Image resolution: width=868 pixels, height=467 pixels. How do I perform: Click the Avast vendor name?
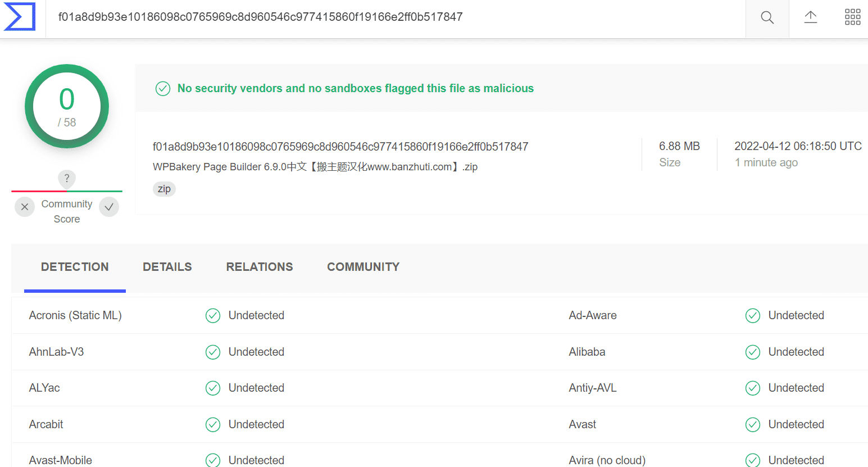point(583,424)
